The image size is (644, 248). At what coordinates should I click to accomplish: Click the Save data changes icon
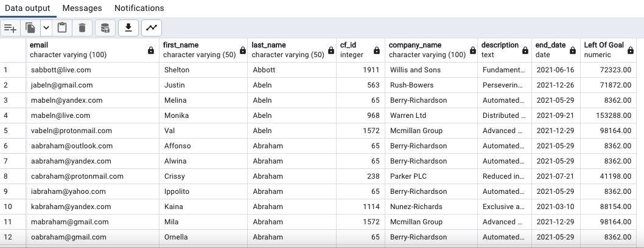[x=105, y=28]
